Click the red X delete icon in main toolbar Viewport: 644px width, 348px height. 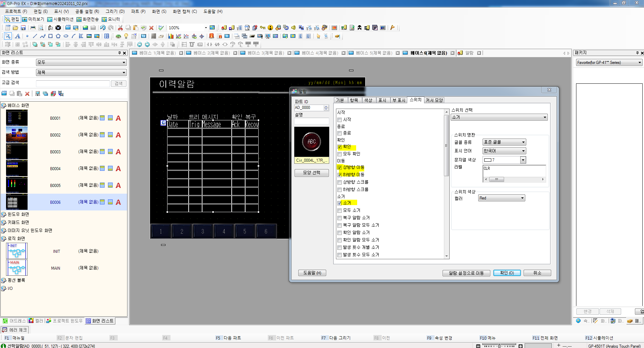[x=151, y=28]
